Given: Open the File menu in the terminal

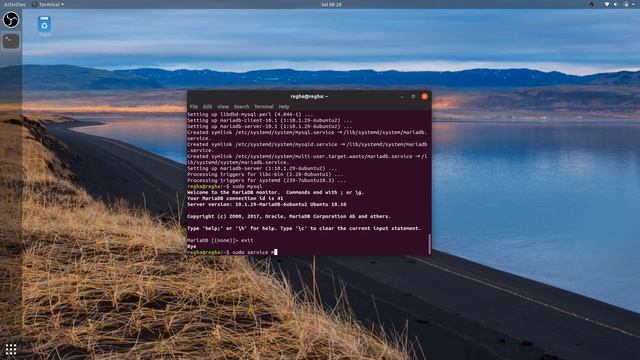Looking at the screenshot, I should click(x=194, y=107).
